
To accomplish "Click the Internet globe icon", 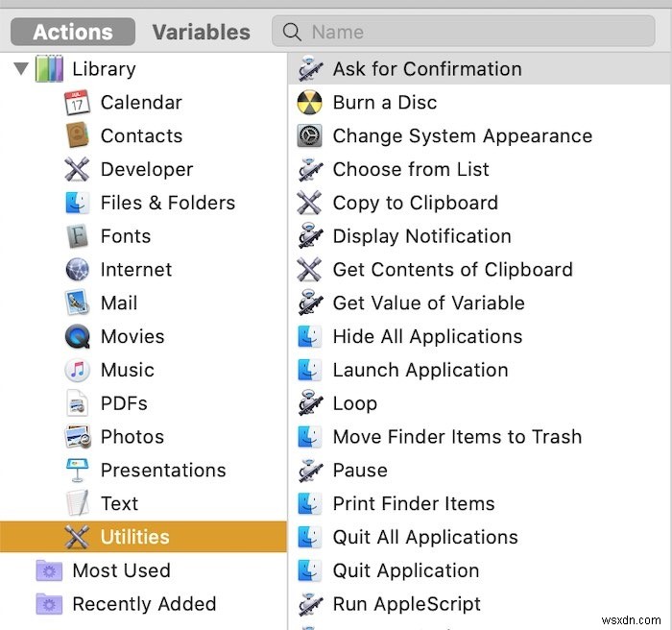I will [x=77, y=269].
